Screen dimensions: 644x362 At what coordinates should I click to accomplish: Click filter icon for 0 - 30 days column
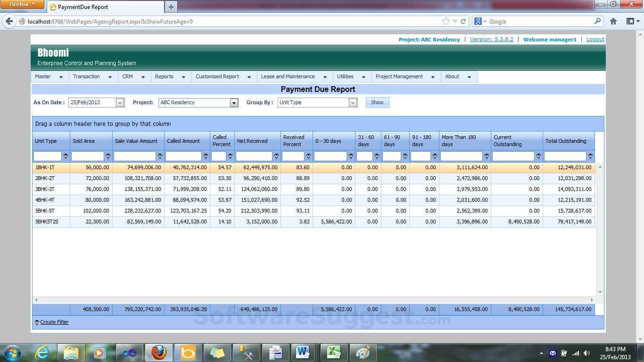[x=351, y=156]
